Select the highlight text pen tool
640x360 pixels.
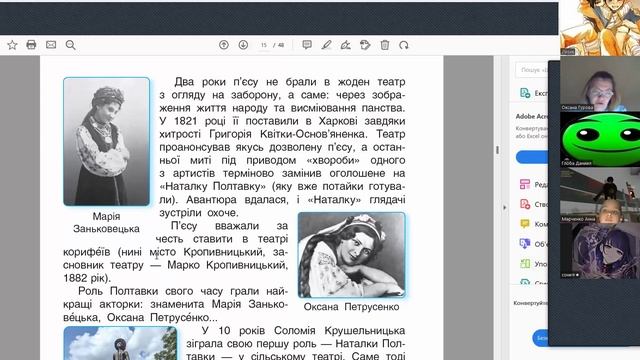click(326, 45)
